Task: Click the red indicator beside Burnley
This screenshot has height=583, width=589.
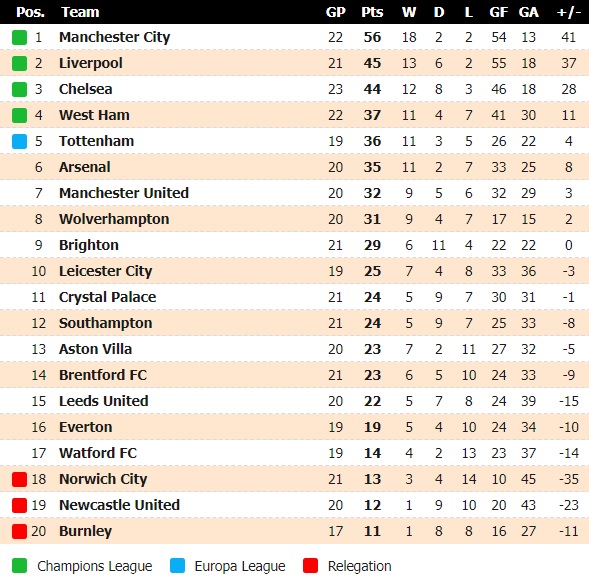Action: pos(19,531)
